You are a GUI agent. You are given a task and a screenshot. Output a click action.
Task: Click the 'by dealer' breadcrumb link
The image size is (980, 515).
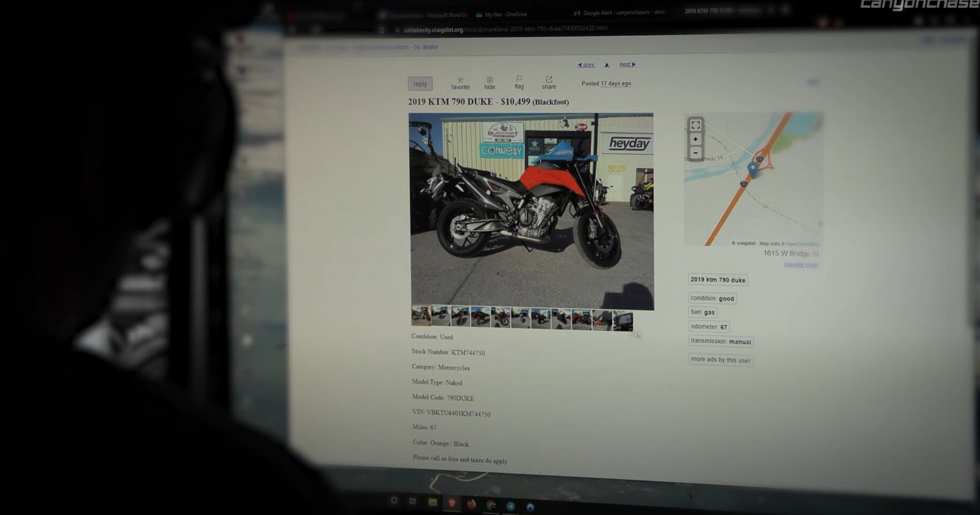(x=426, y=47)
